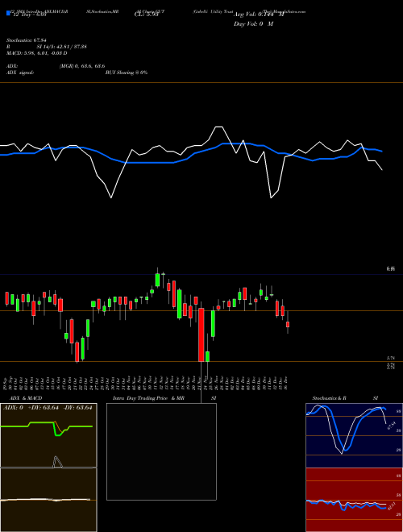Viewport: 403px width, 532px height.
Task: Click the 'Avg Vol: 0.144 M' text
Action: pyautogui.click(x=259, y=15)
